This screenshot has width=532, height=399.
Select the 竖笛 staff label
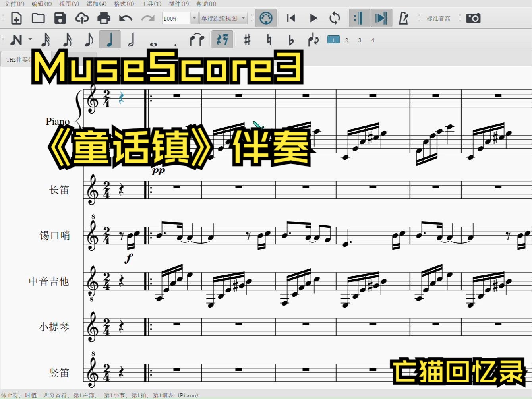(x=59, y=373)
